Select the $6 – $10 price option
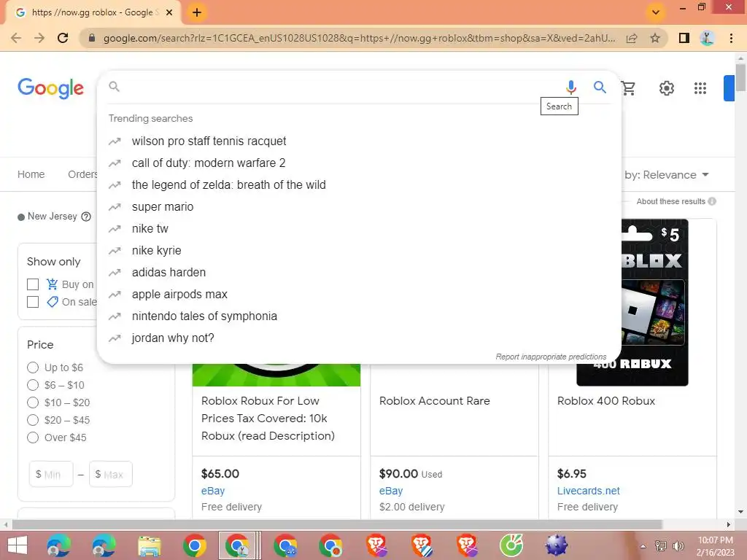Viewport: 747px width, 560px height. click(x=33, y=385)
